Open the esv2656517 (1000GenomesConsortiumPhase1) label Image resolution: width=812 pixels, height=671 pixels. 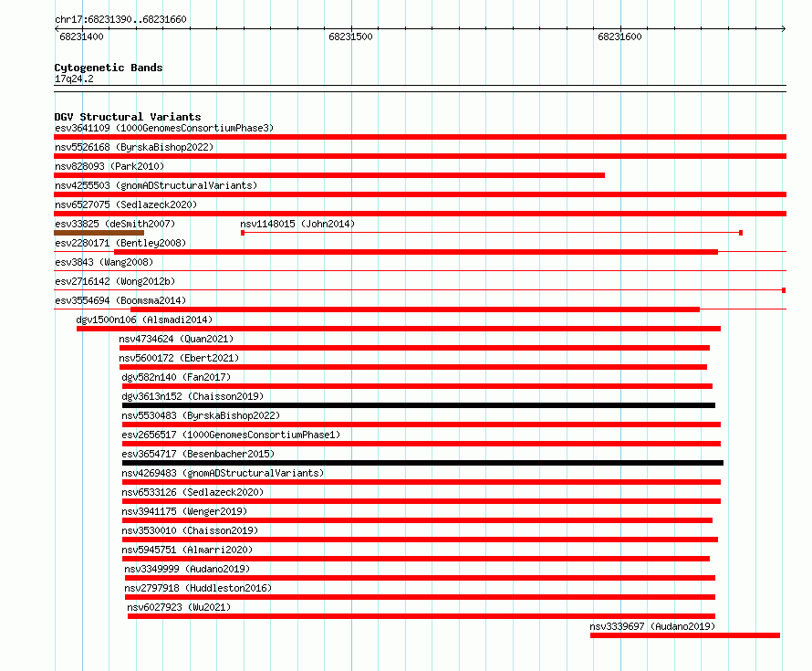click(231, 435)
